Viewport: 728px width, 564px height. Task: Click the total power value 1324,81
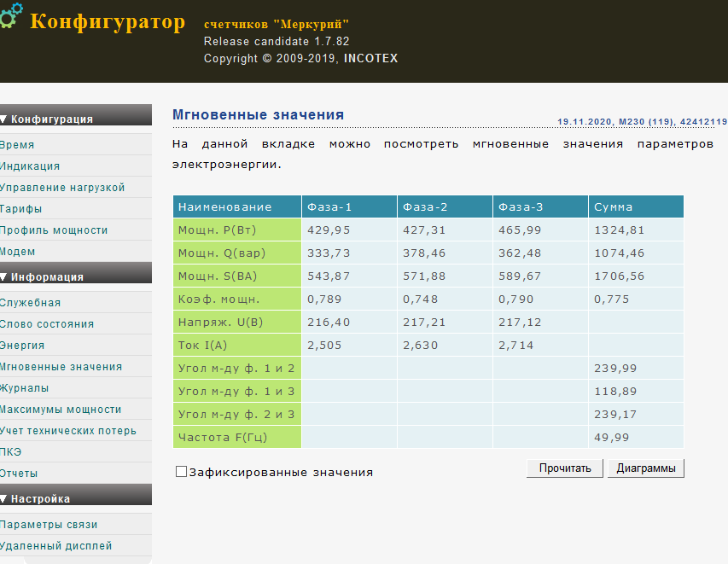pyautogui.click(x=620, y=230)
